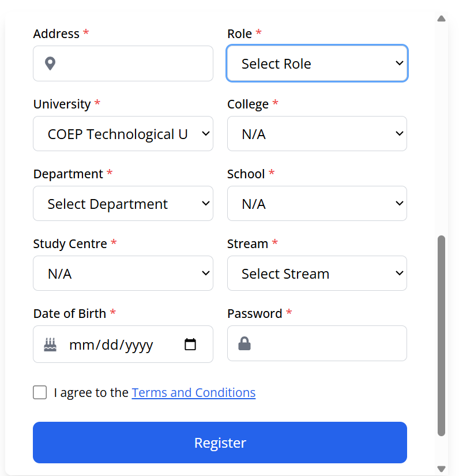Open the Select Role dropdown

[317, 63]
